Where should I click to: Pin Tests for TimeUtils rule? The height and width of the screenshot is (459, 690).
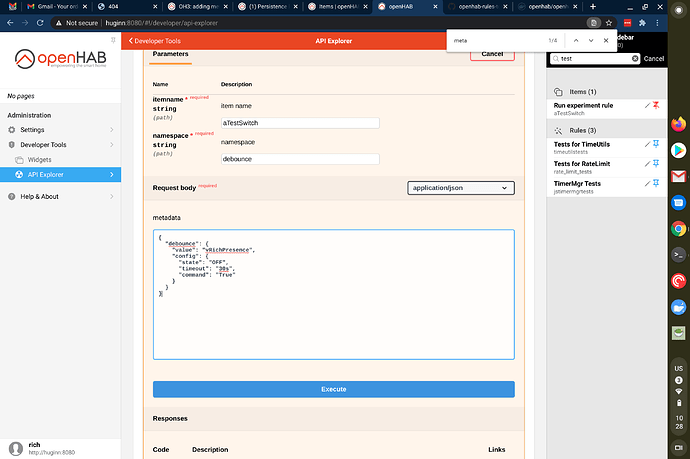pyautogui.click(x=656, y=144)
